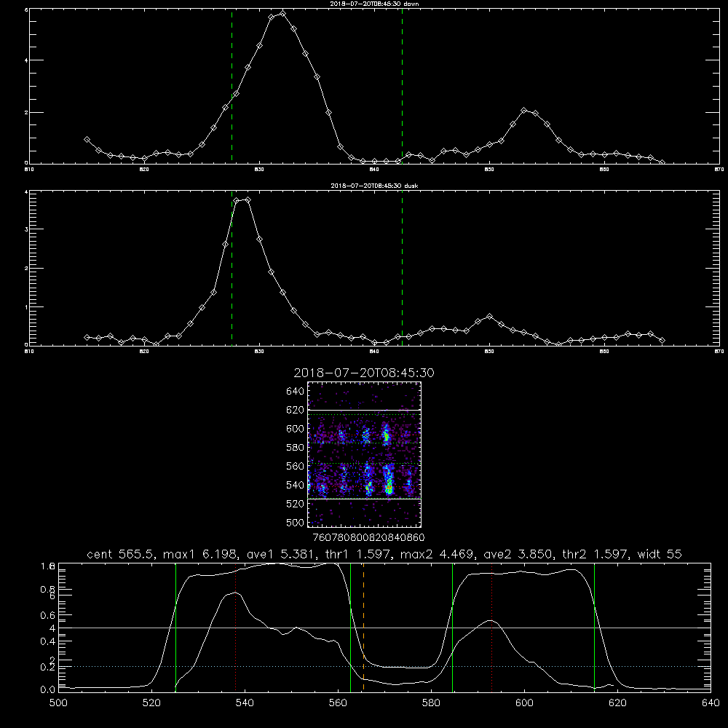This screenshot has width=728, height=728.
Task: Click the bottom plot y-axis label 0.0
Action: pos(48,689)
